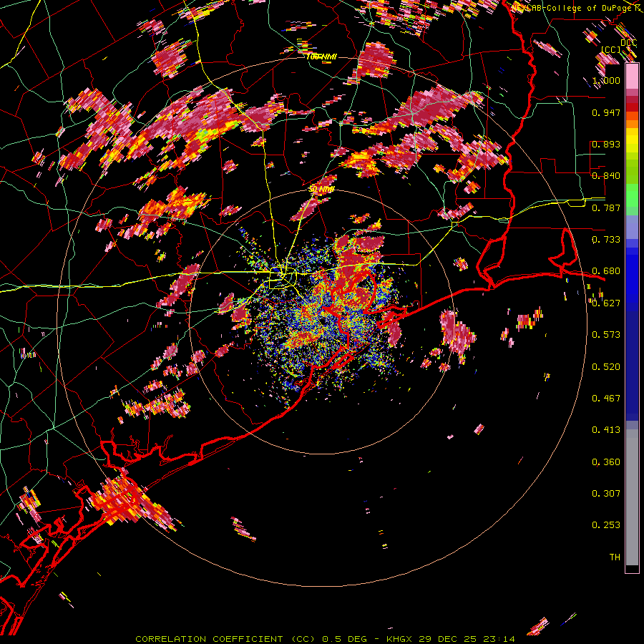Click the 0.360 scale label

(x=606, y=462)
